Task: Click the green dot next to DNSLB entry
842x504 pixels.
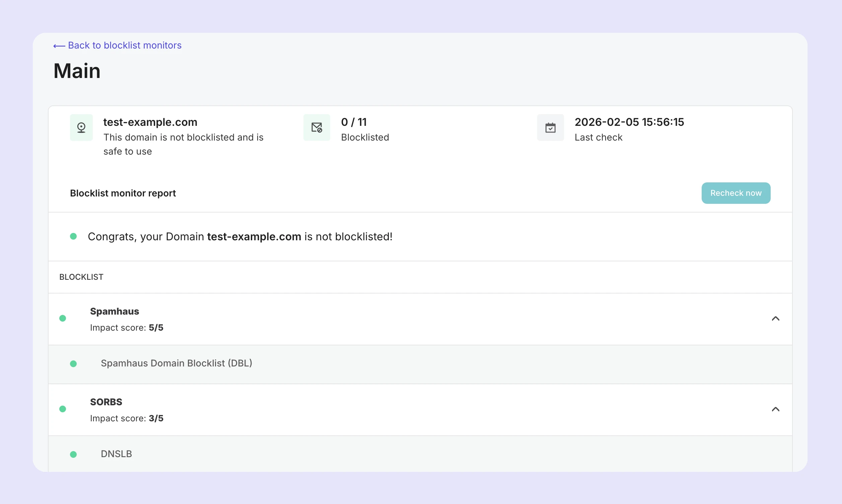Action: 74,454
